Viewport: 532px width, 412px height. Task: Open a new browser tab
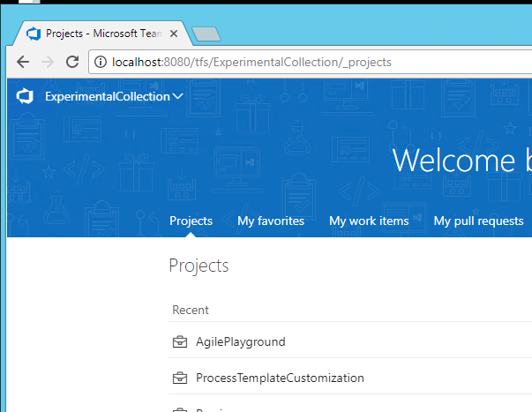pos(206,34)
